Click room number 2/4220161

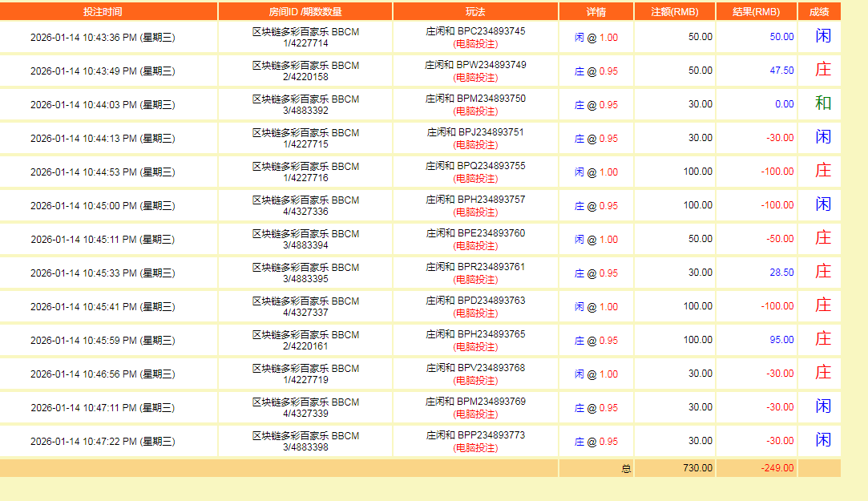pos(305,346)
